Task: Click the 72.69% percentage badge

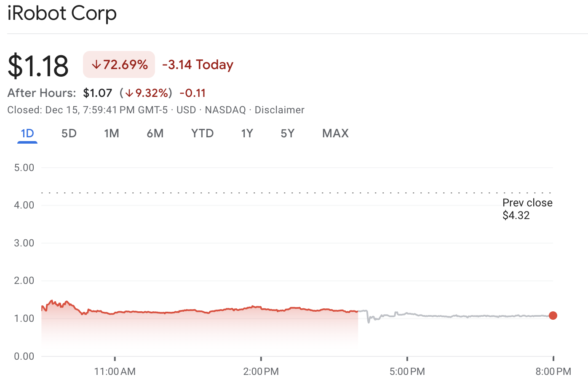Action: (119, 64)
